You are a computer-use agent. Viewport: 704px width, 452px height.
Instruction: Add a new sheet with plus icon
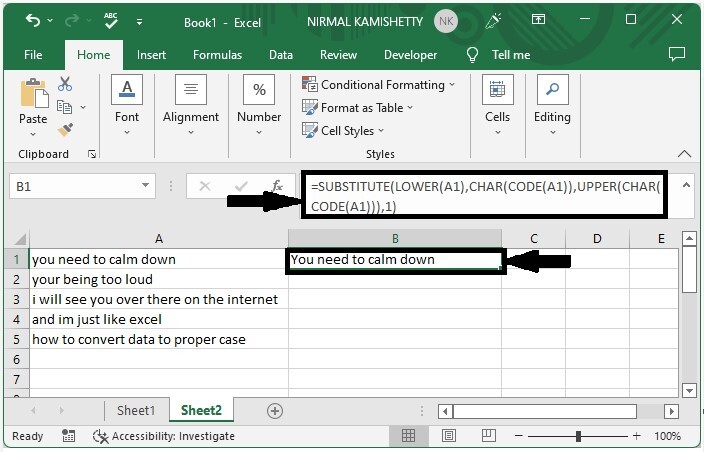click(275, 411)
